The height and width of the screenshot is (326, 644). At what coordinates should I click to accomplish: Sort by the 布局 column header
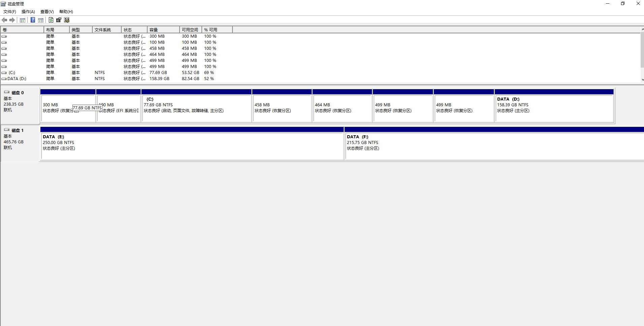pyautogui.click(x=57, y=30)
